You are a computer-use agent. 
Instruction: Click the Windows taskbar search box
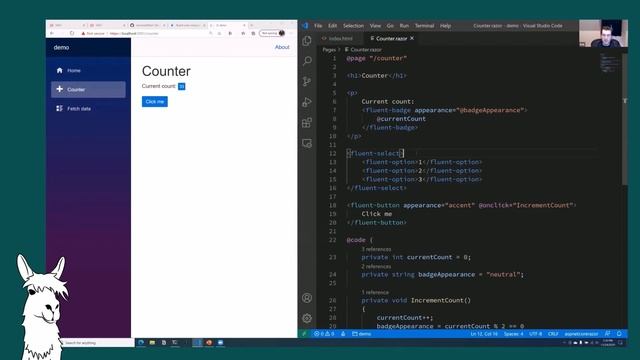pos(98,343)
